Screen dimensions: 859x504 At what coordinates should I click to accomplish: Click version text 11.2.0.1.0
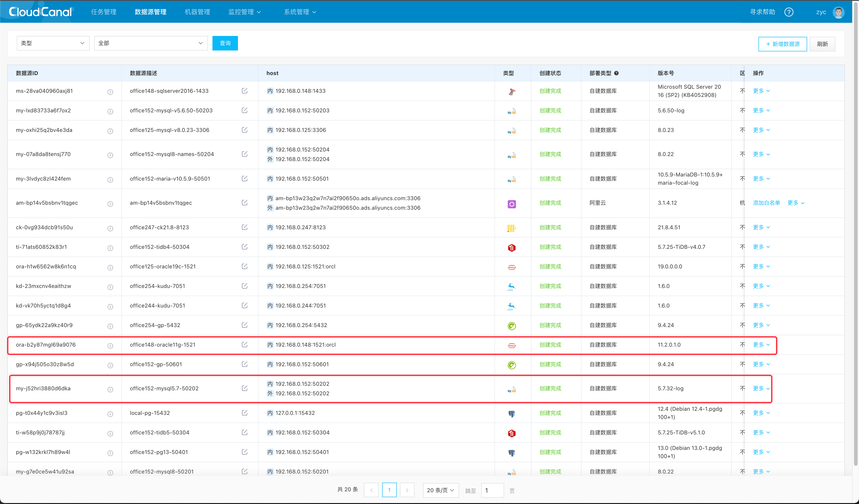coord(669,345)
